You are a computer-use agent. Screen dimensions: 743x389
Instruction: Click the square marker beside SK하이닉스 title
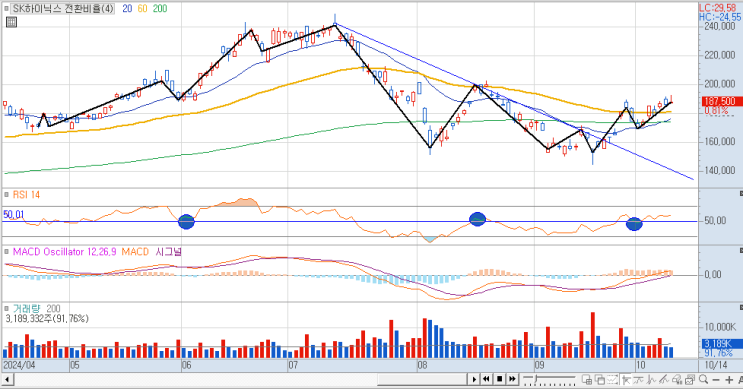click(x=6, y=8)
